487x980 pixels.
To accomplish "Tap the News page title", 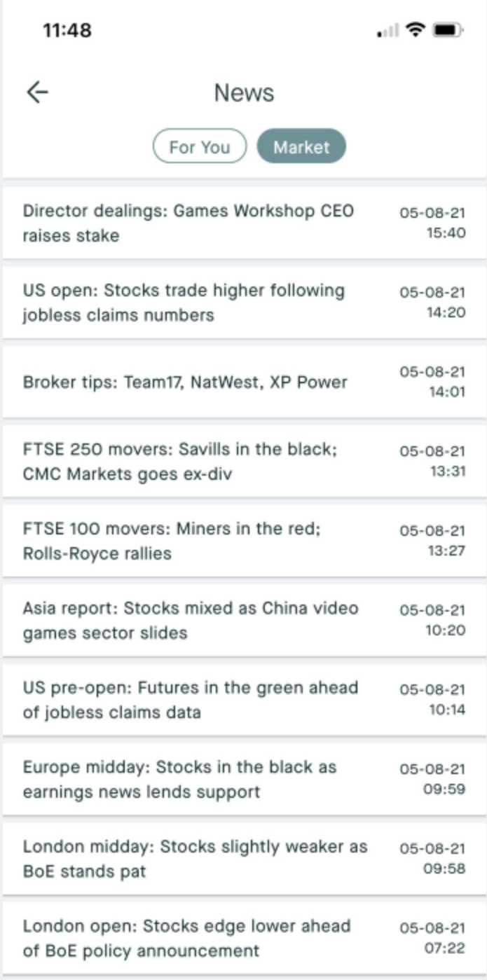I will click(244, 92).
